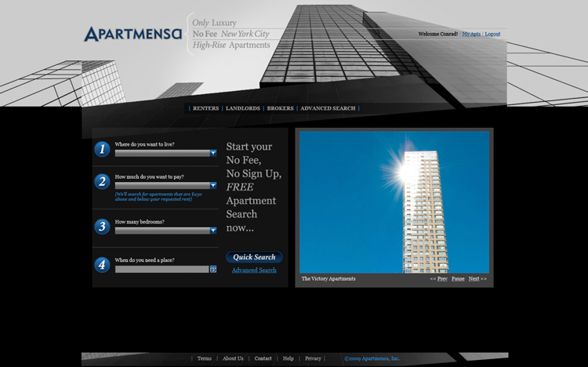
Task: Open the About Us footer link
Action: tap(233, 358)
